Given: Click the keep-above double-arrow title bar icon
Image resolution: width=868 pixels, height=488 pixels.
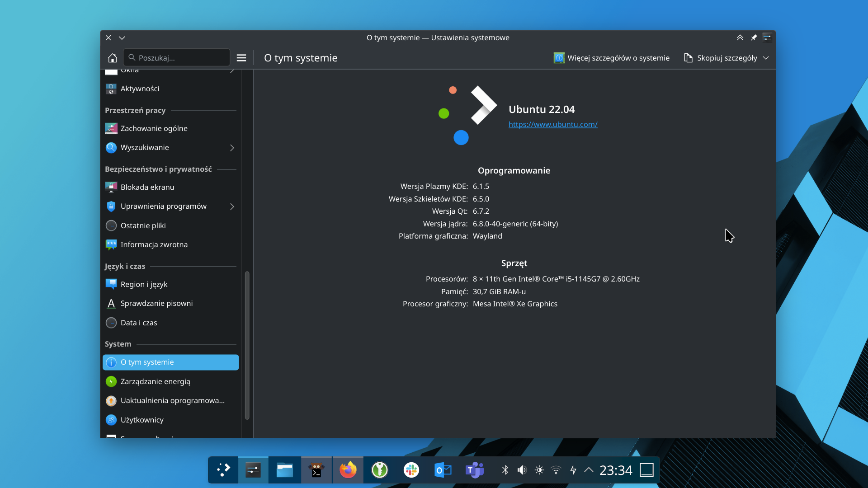Looking at the screenshot, I should [740, 38].
